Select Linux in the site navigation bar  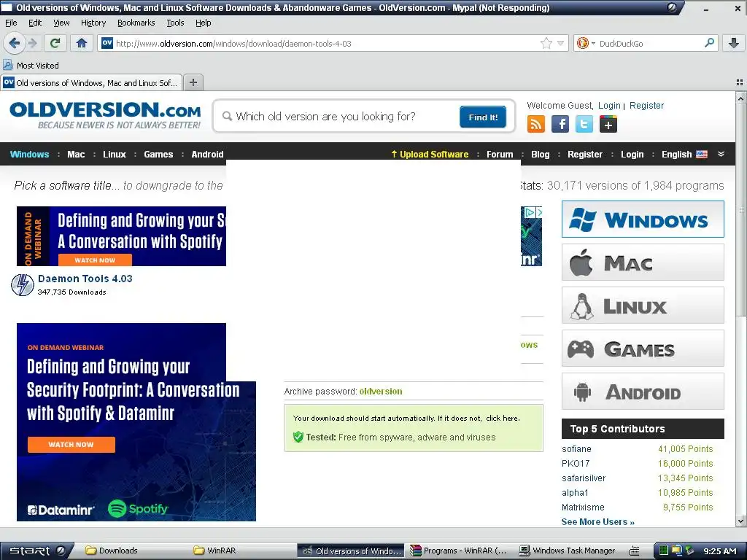tap(115, 154)
